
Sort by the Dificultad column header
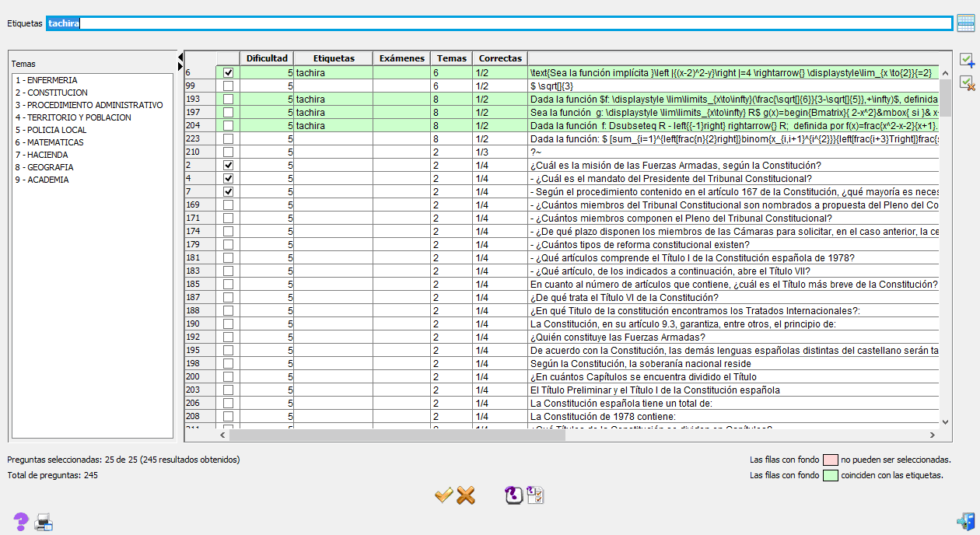[267, 58]
